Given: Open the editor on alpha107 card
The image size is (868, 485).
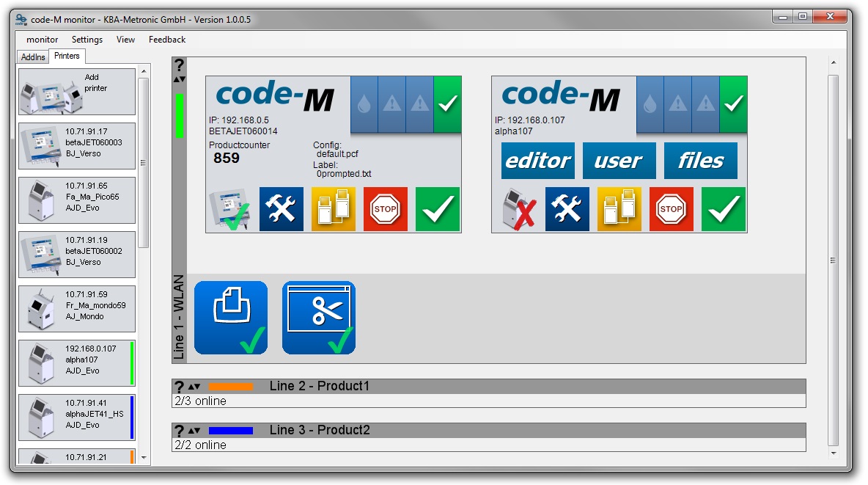Looking at the screenshot, I should pyautogui.click(x=537, y=161).
